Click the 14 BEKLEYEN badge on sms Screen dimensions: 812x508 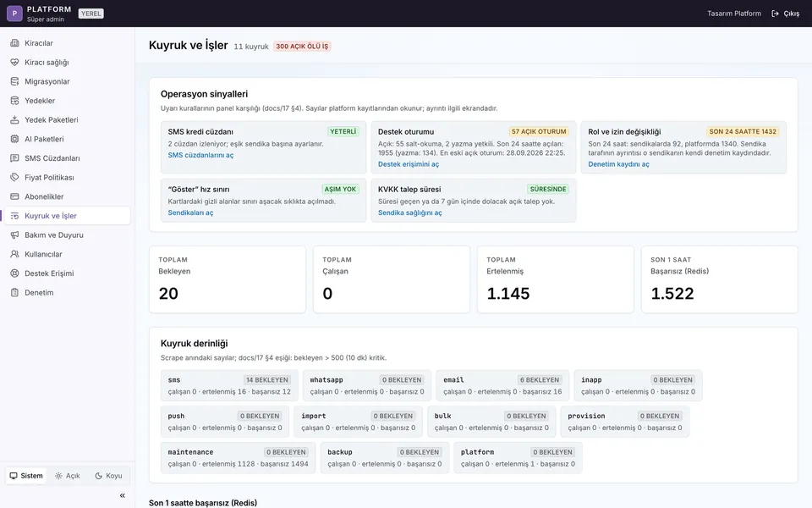coord(267,380)
